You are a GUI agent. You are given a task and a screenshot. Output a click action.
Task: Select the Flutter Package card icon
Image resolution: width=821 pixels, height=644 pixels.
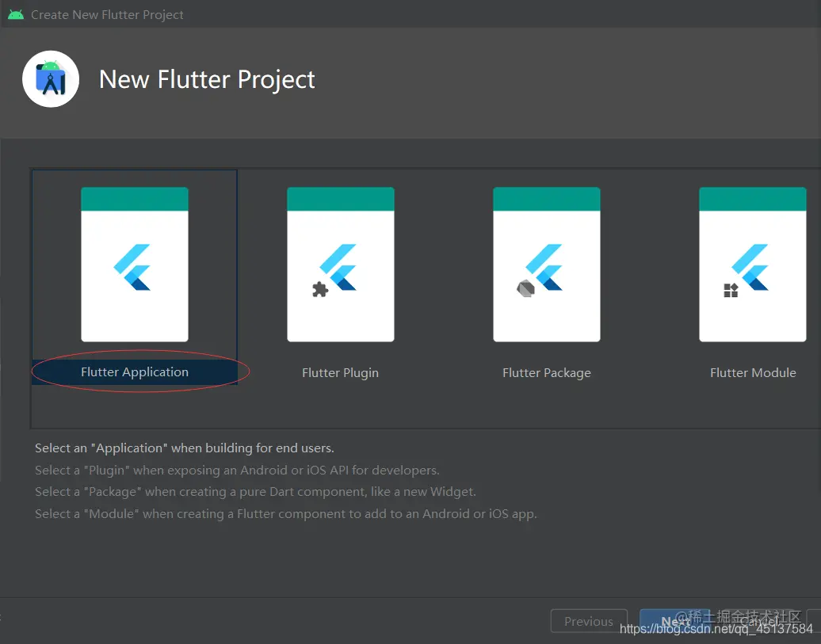click(547, 265)
